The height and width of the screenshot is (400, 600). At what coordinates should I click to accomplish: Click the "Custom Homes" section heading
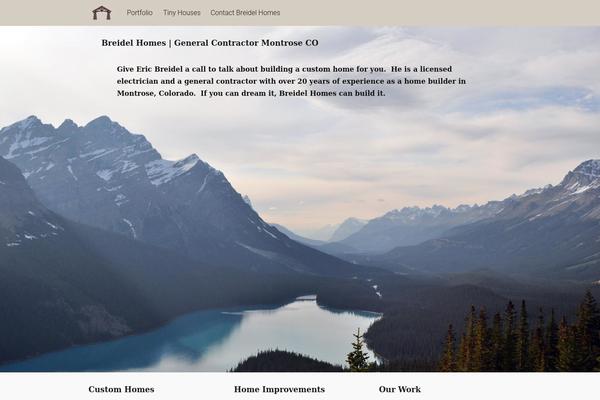point(121,389)
